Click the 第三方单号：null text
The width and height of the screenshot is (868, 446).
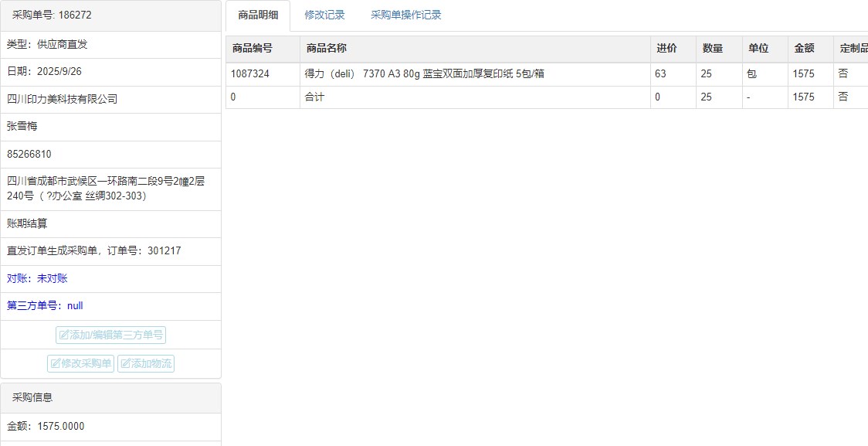pyautogui.click(x=45, y=305)
